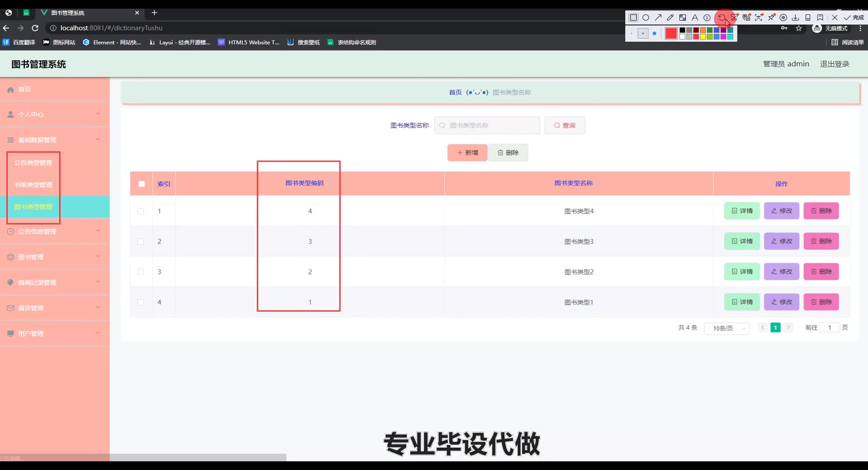
Task: Pick the magenta color swatch
Action: pyautogui.click(x=723, y=37)
